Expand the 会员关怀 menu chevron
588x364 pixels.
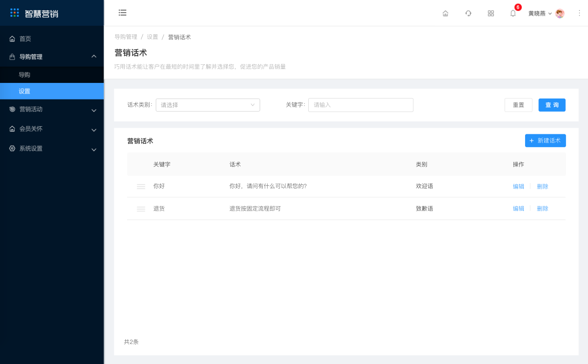94,130
